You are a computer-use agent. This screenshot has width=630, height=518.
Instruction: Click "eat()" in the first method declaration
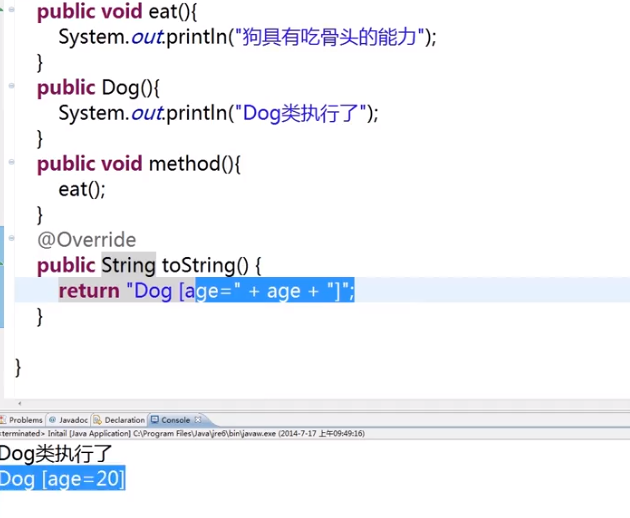(x=169, y=11)
